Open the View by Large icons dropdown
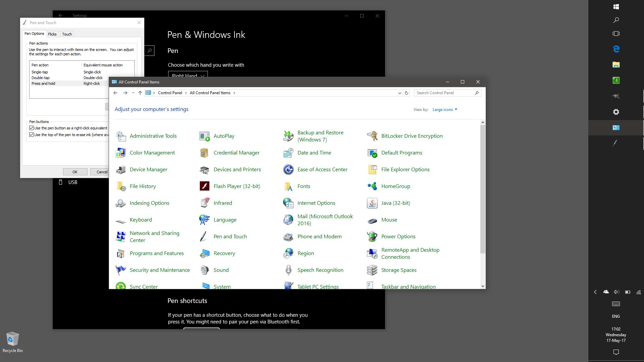Screen dimensions: 644x362 coord(445,110)
